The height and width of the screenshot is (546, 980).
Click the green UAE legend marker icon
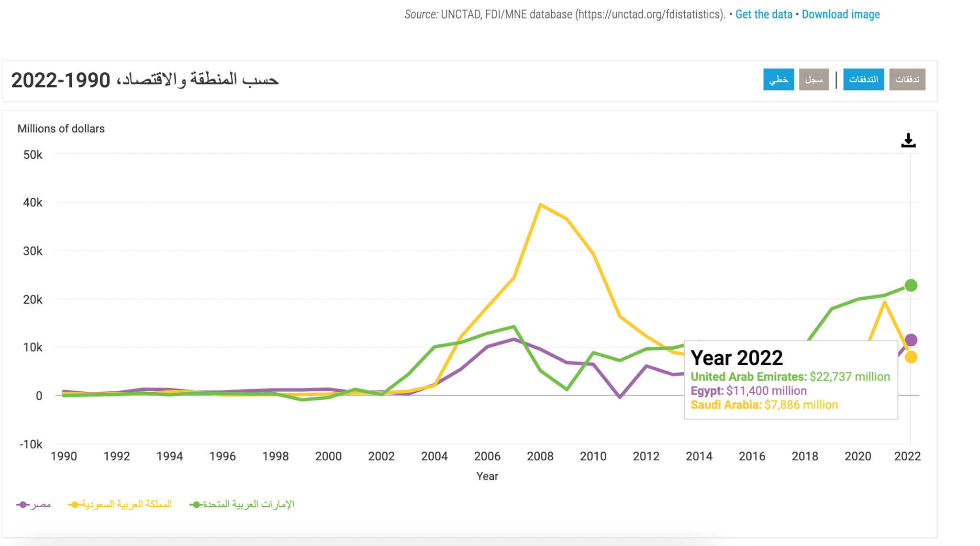click(x=196, y=505)
